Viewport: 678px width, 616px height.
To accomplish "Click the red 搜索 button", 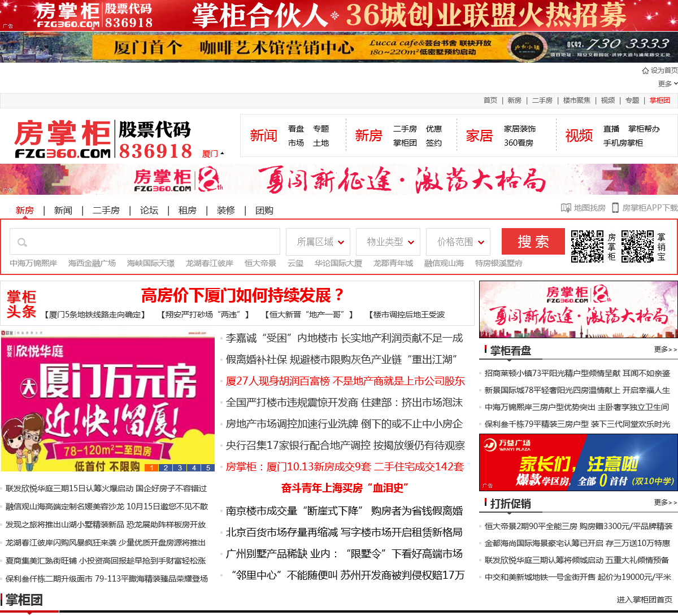I will coord(533,242).
